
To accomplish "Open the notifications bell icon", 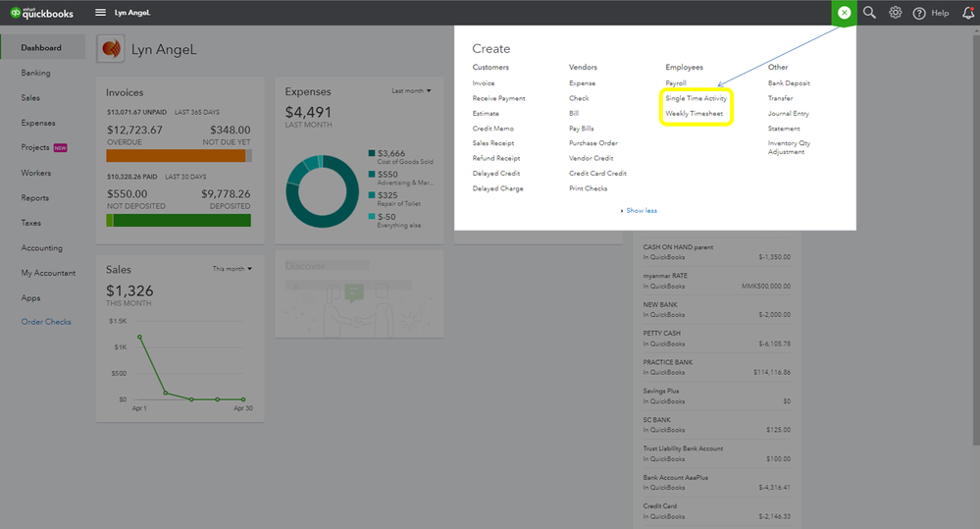I will tap(968, 13).
